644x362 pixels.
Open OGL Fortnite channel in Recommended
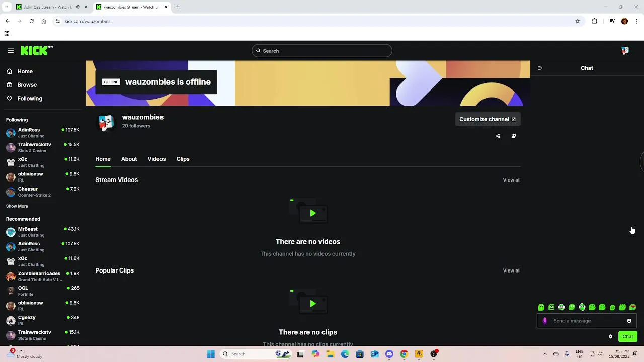point(43,291)
